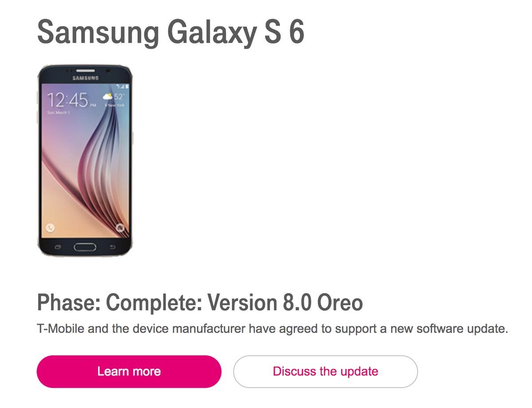Click the T-Mobile software update description text
This screenshot has width=532, height=408.
tap(272, 329)
